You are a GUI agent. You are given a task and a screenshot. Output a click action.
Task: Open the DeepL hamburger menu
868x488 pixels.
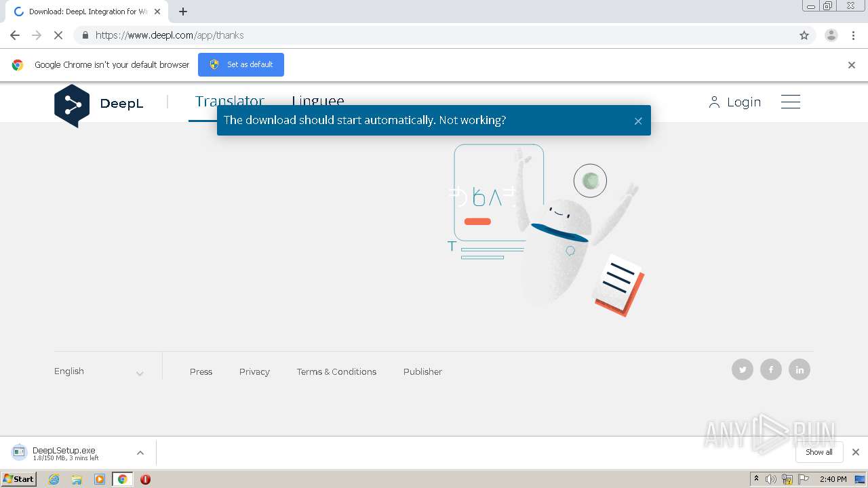coord(791,102)
